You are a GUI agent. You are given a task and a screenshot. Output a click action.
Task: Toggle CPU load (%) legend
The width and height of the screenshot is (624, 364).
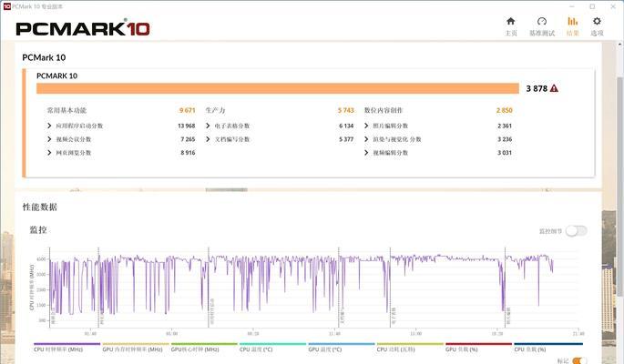(x=548, y=348)
